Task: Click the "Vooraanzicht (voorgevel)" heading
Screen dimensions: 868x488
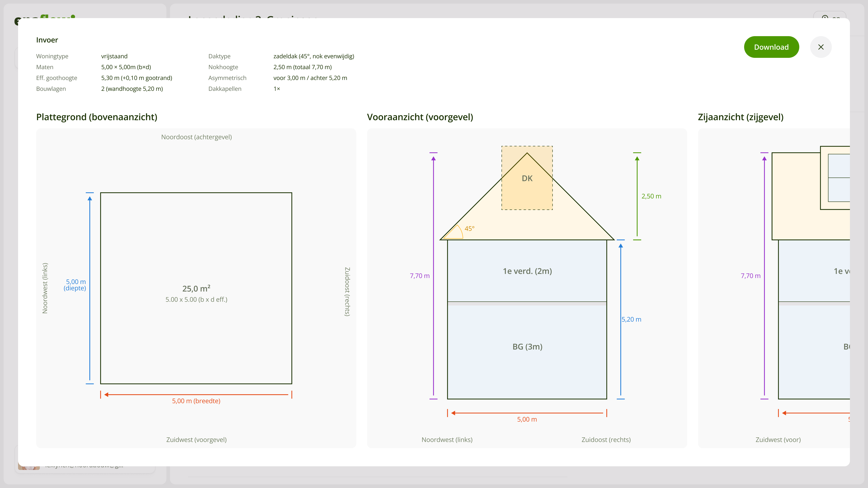Action: (420, 117)
